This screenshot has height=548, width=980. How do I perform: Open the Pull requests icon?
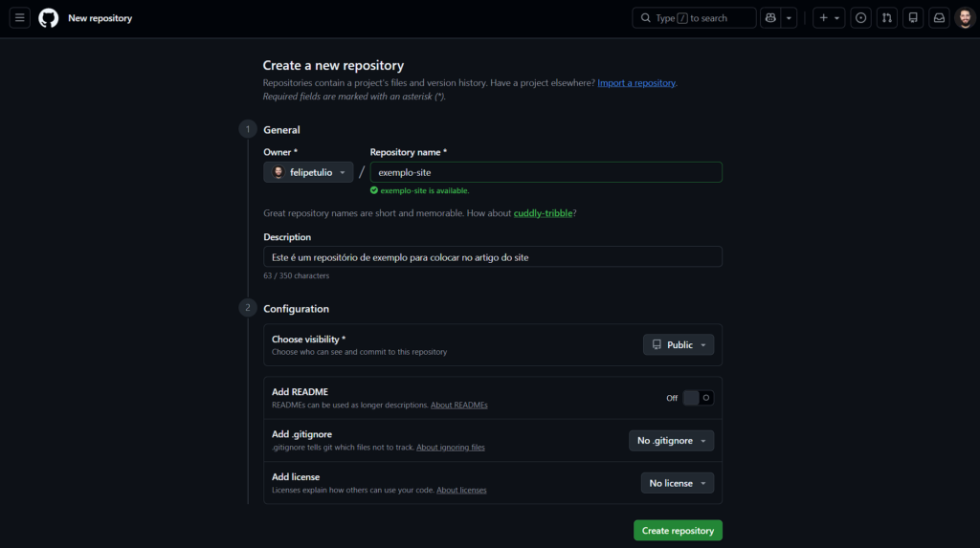click(887, 18)
